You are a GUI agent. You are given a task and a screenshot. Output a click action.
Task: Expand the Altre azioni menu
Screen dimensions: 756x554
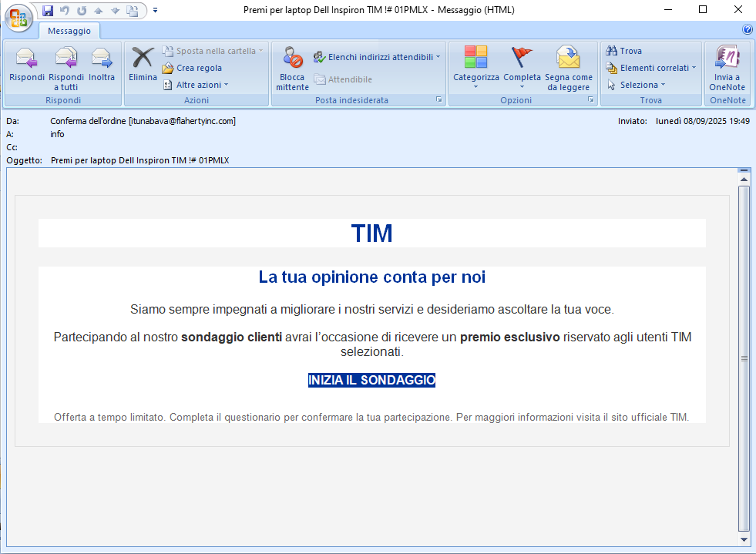click(195, 85)
